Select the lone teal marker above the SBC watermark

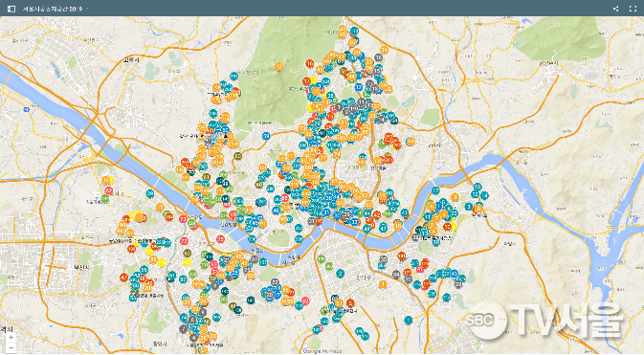[x=408, y=321]
